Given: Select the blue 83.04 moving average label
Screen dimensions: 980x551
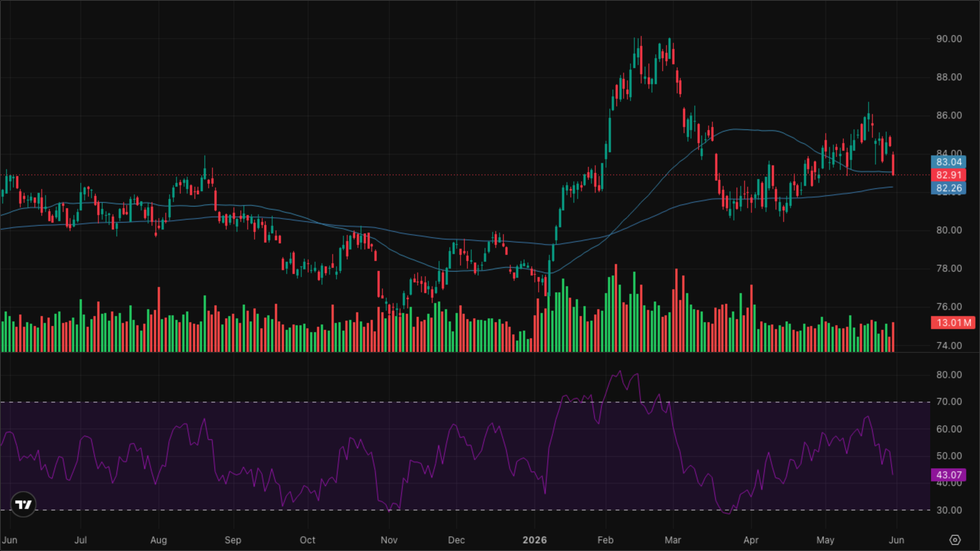Looking at the screenshot, I should click(949, 162).
